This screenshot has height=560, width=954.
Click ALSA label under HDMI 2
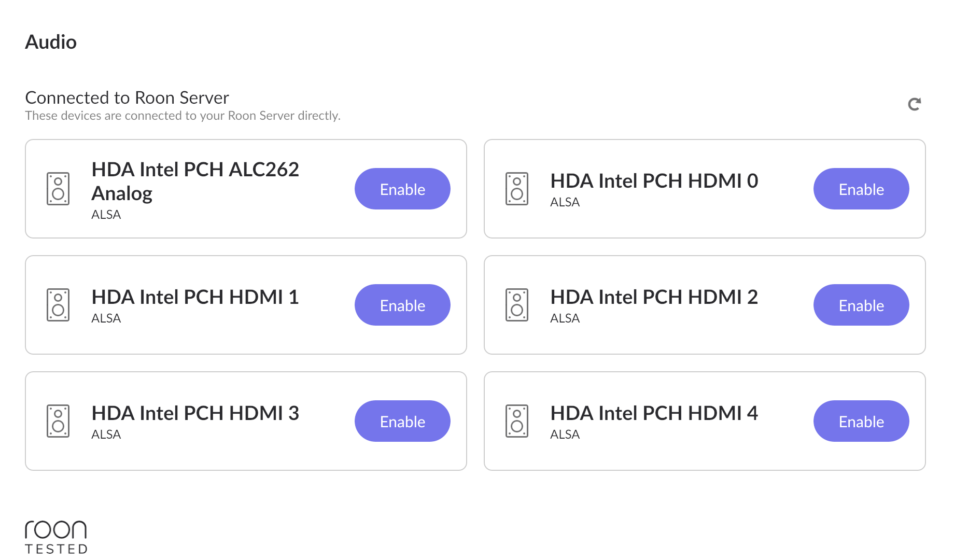click(565, 318)
